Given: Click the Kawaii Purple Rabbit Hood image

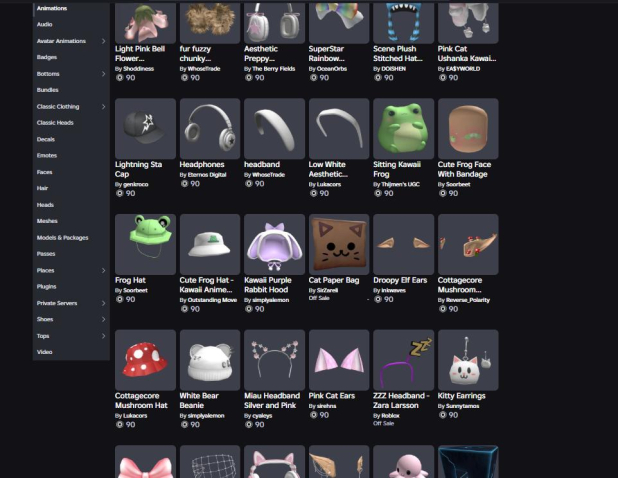Looking at the screenshot, I should [x=274, y=244].
